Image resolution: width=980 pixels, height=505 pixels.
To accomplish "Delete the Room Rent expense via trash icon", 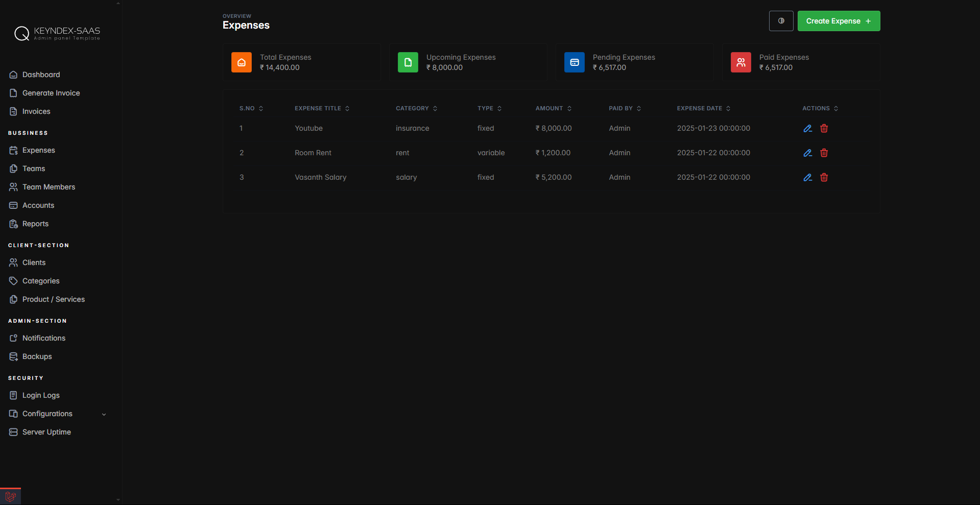I will pyautogui.click(x=824, y=153).
